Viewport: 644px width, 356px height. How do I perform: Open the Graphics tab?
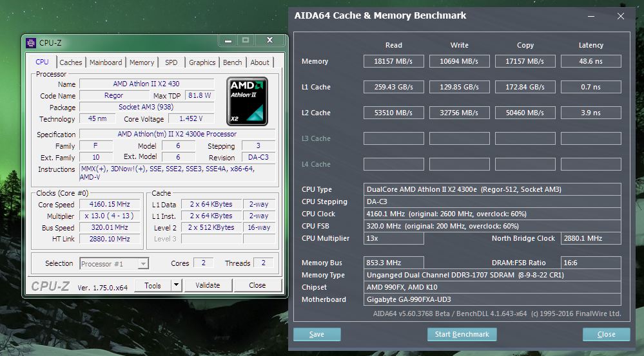[x=202, y=62]
